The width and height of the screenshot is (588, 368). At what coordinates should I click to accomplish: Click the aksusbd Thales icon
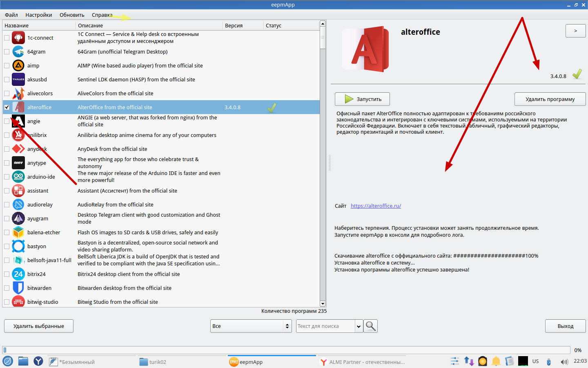[18, 79]
